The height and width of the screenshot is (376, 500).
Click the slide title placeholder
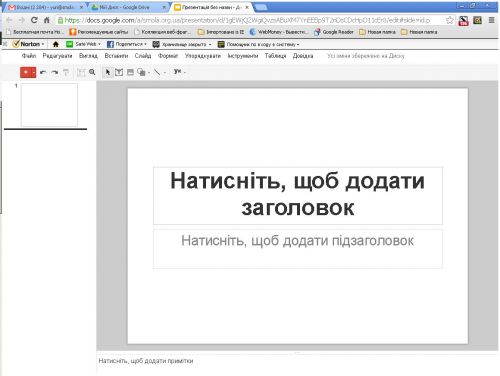pyautogui.click(x=298, y=196)
